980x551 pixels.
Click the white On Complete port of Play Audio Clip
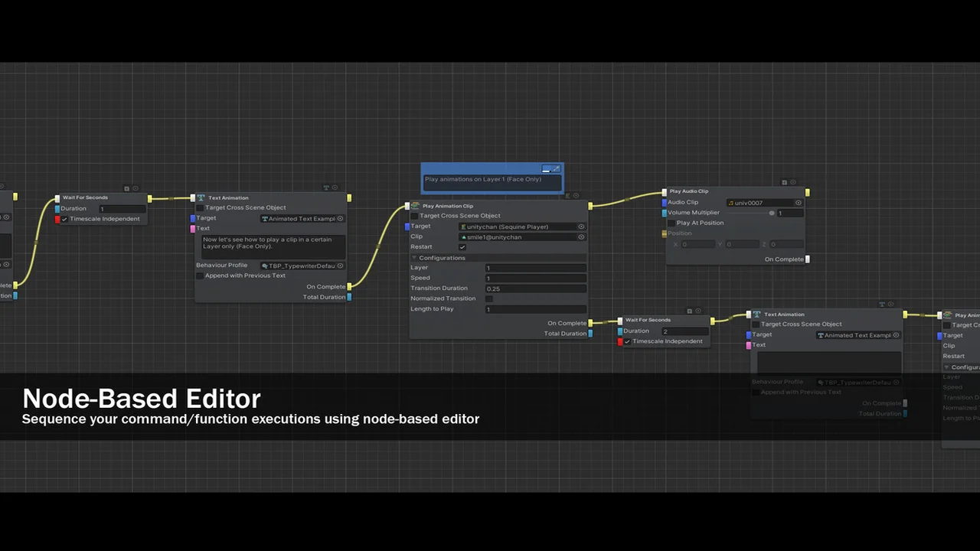[x=807, y=259]
